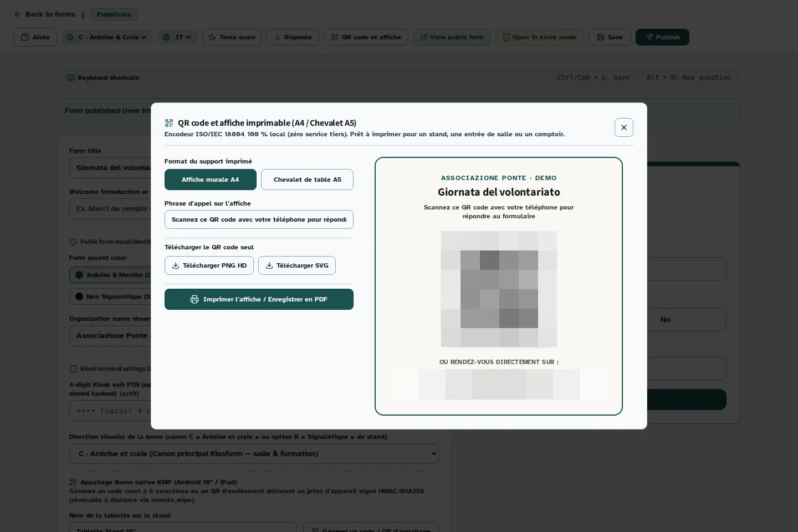Click download icon on PNG HD button

[x=176, y=265]
